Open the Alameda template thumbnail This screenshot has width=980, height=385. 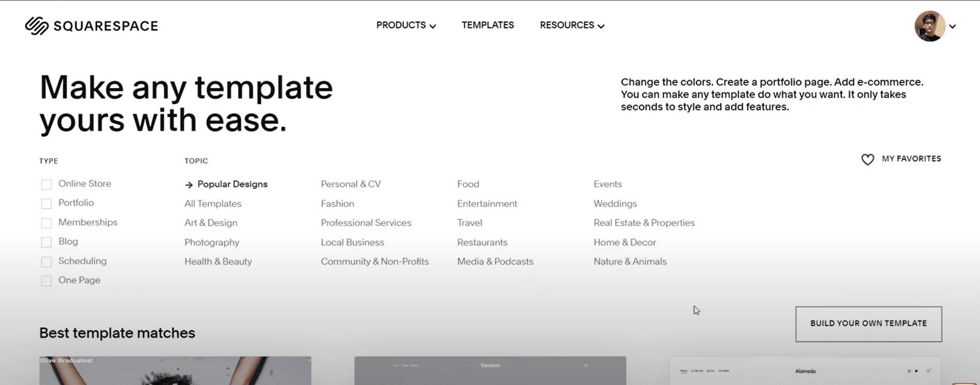(x=805, y=371)
